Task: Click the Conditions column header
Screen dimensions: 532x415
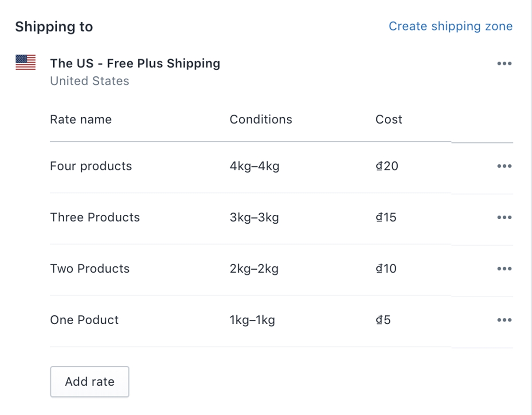Action: (x=261, y=120)
